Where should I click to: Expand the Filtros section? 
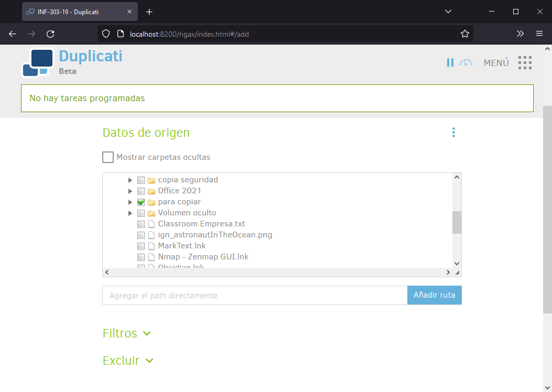coord(127,333)
